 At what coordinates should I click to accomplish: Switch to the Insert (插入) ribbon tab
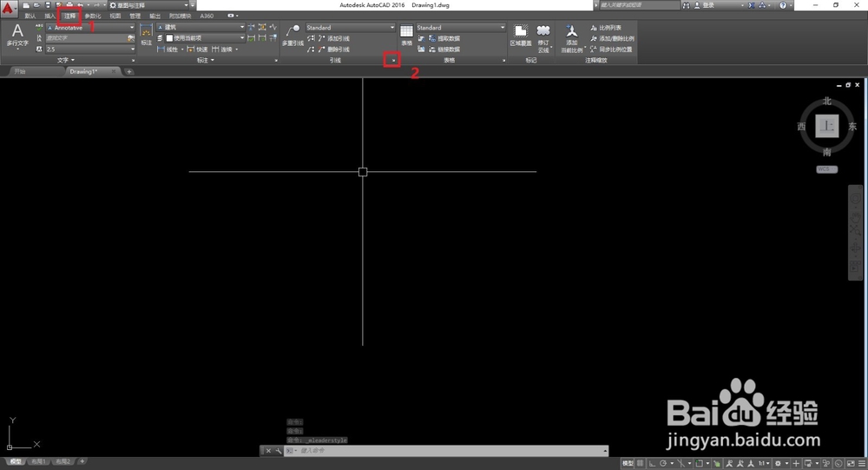tap(49, 17)
